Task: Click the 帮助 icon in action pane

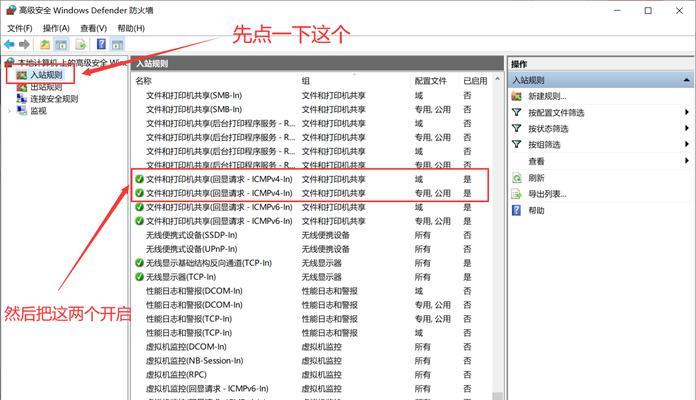Action: click(517, 210)
